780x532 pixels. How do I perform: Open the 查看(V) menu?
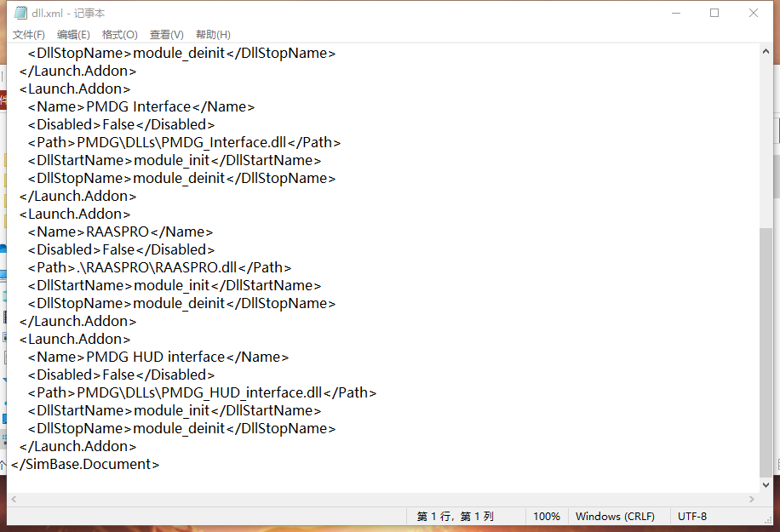point(166,35)
